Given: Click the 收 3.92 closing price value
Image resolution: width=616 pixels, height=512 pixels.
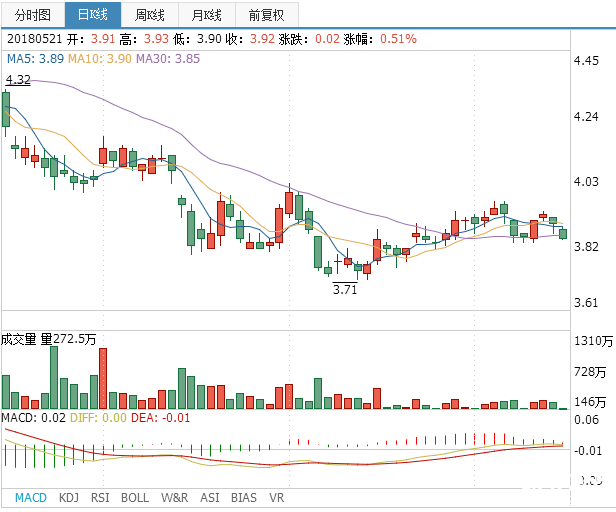Looking at the screenshot, I should click(x=262, y=39).
